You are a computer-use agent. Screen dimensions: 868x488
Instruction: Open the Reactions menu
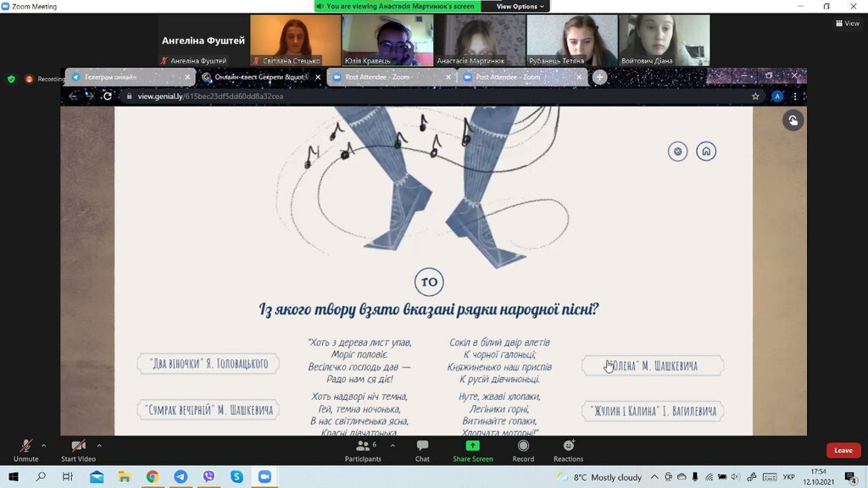pyautogui.click(x=569, y=451)
